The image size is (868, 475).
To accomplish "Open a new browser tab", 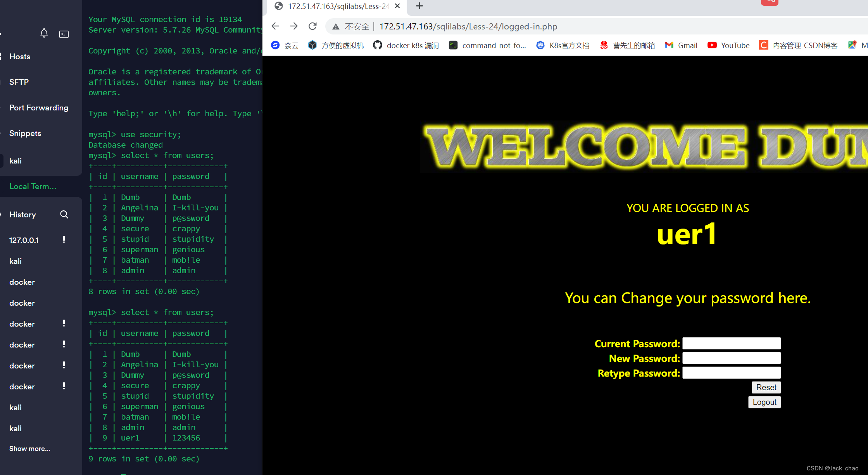I will coord(419,6).
